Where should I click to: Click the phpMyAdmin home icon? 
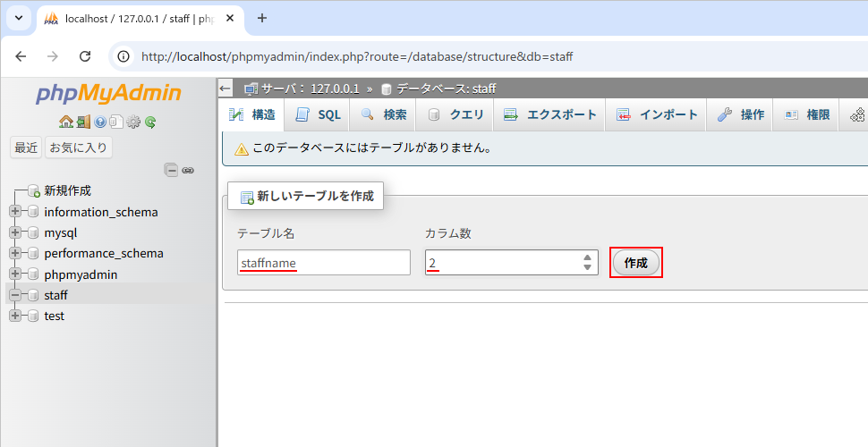(x=65, y=122)
